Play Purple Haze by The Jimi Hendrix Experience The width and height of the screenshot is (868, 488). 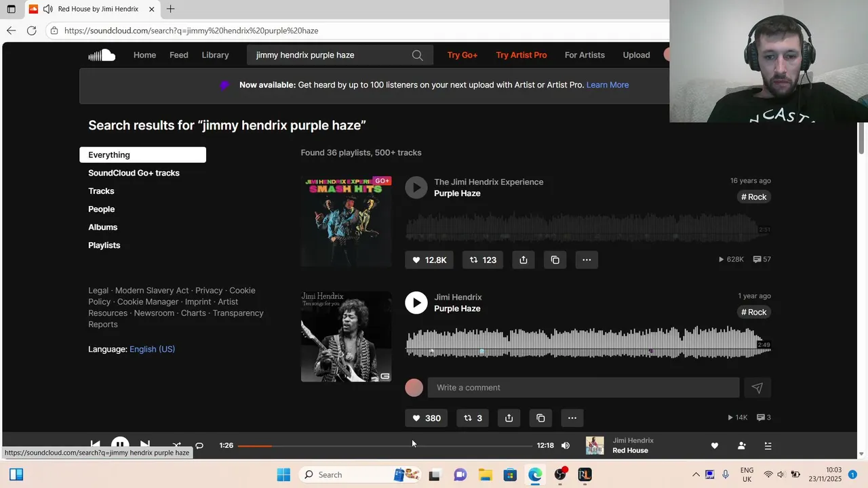[416, 188]
